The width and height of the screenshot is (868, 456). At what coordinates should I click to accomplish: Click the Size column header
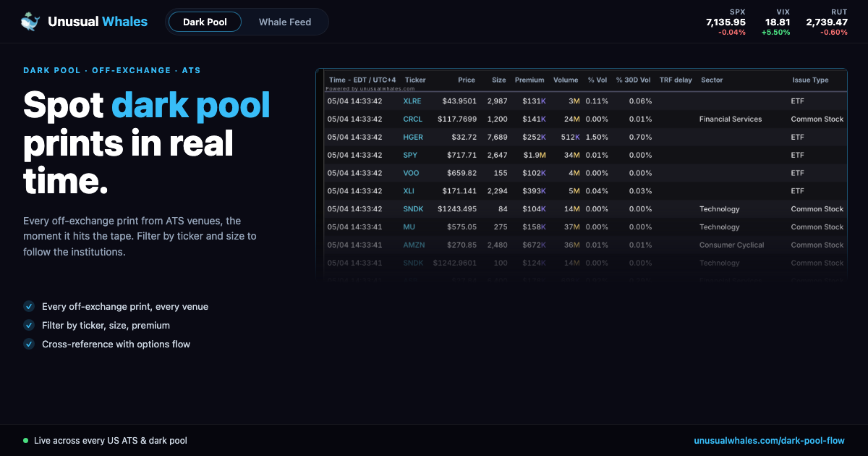[x=499, y=80]
